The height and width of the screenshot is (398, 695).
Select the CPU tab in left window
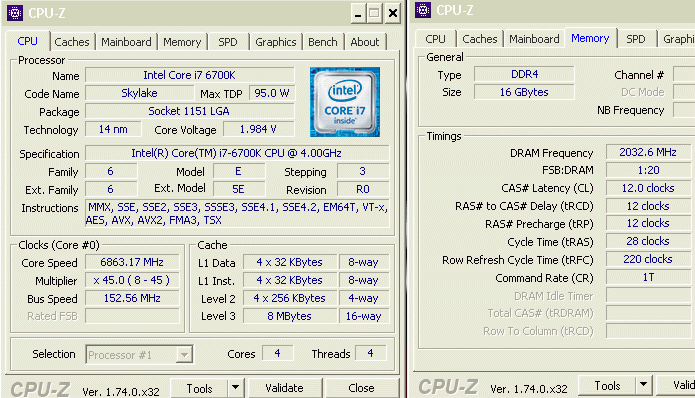point(27,41)
